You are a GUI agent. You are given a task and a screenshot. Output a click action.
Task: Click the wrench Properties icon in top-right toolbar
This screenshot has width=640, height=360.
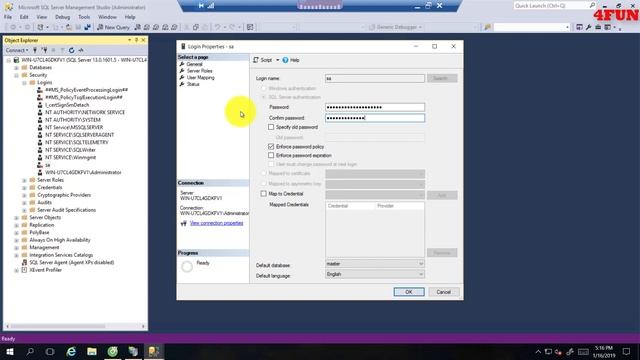(x=588, y=27)
